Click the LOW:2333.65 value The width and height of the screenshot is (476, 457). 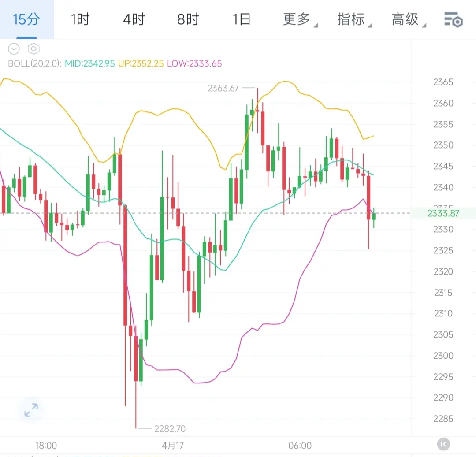(194, 63)
